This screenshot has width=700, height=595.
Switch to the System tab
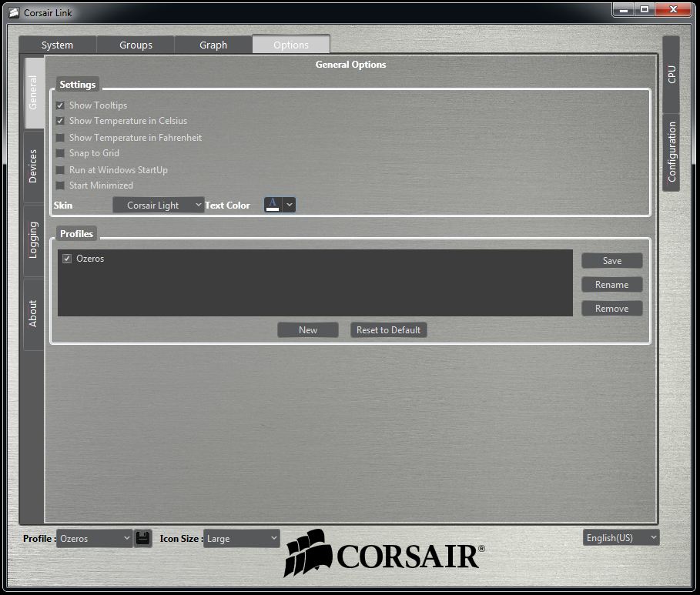click(58, 45)
